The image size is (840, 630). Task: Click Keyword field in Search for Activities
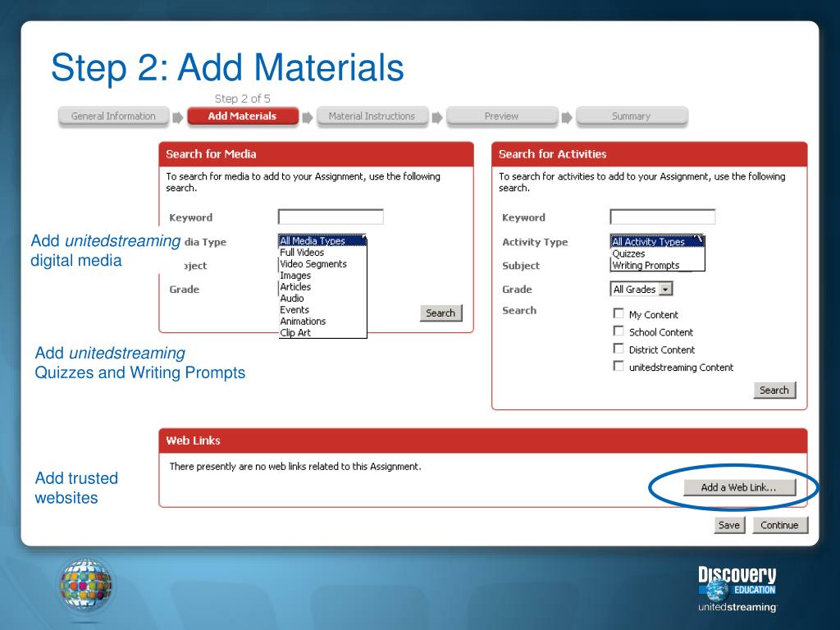pyautogui.click(x=663, y=217)
